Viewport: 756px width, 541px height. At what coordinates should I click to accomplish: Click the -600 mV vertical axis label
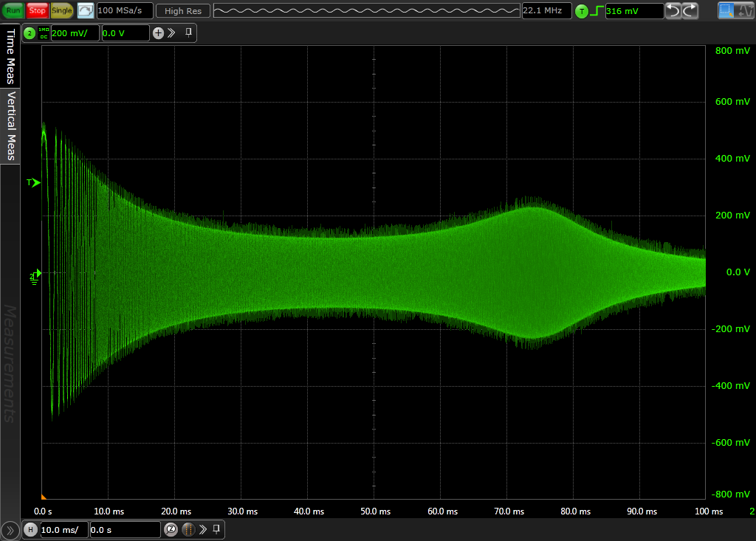(x=731, y=443)
